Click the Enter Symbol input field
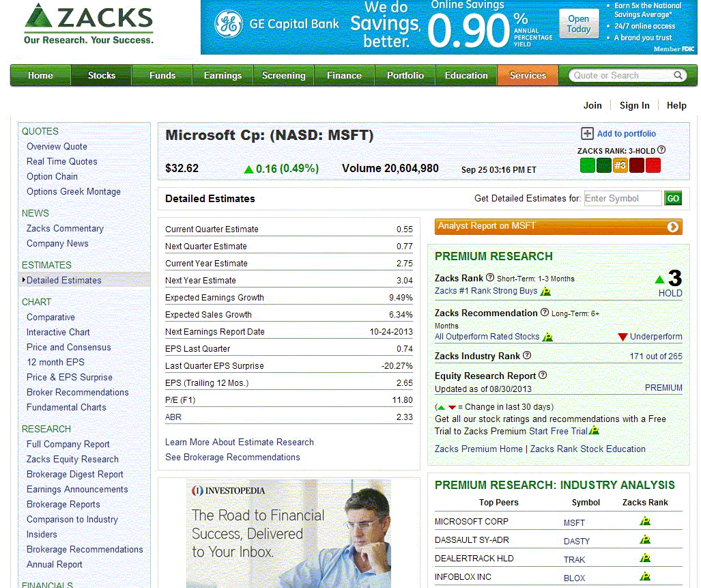This screenshot has height=588, width=701. (623, 199)
